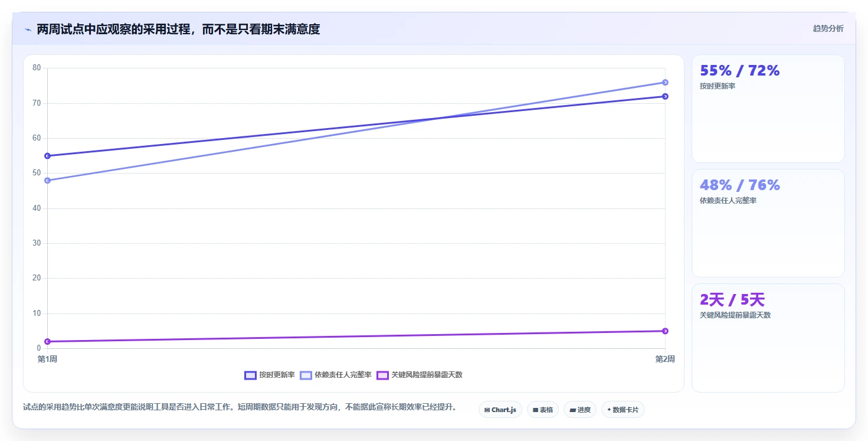The width and height of the screenshot is (868, 441).
Task: Click the lightning icon beside the title
Action: pyautogui.click(x=28, y=30)
